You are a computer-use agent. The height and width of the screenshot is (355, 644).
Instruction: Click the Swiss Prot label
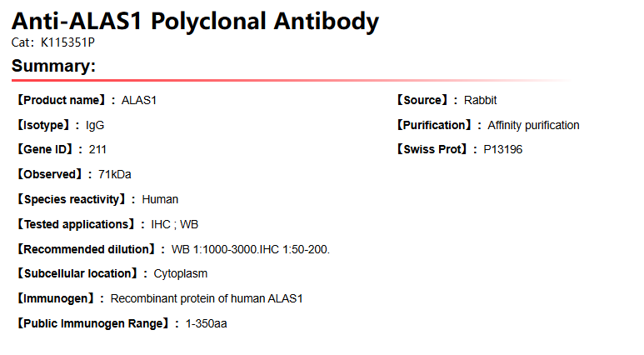[x=431, y=150]
